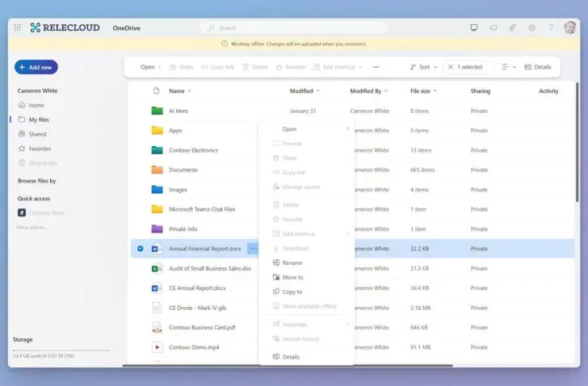Choose Move to in the context menu

click(x=307, y=277)
